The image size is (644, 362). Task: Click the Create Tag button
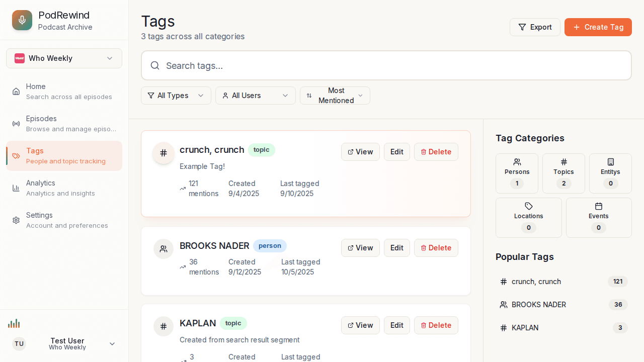click(x=598, y=27)
